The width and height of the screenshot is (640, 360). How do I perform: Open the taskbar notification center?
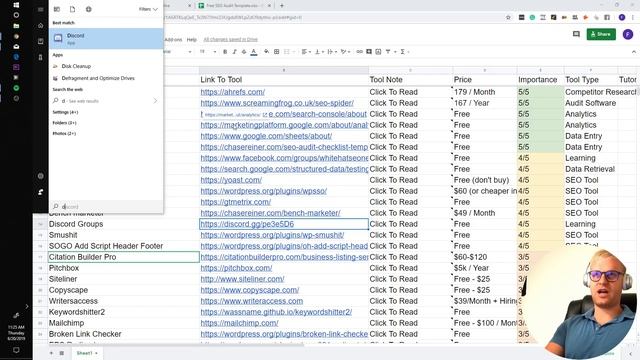tap(16, 350)
